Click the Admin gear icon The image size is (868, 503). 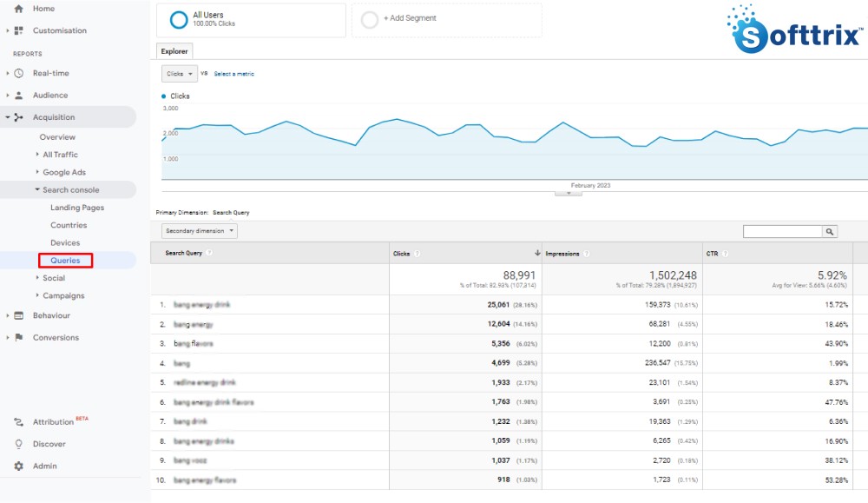tap(19, 467)
